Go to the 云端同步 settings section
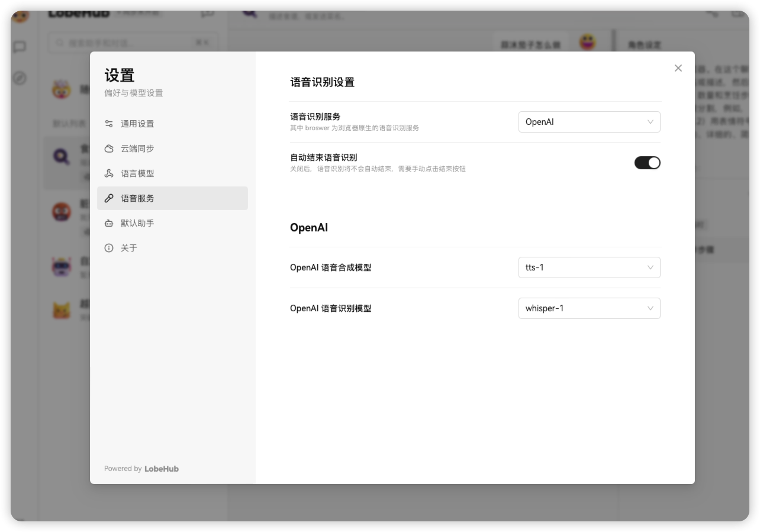The width and height of the screenshot is (760, 532). [137, 149]
